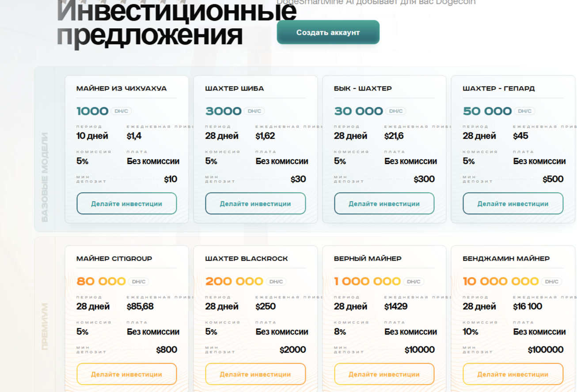Click the Майнер из Чихуахуа card title
The height and width of the screenshot is (392, 577).
point(121,88)
